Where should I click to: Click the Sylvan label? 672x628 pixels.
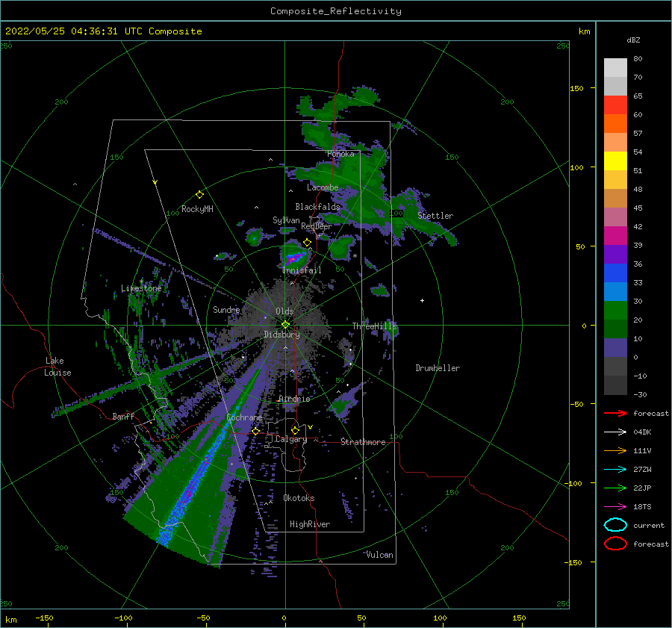click(x=286, y=220)
